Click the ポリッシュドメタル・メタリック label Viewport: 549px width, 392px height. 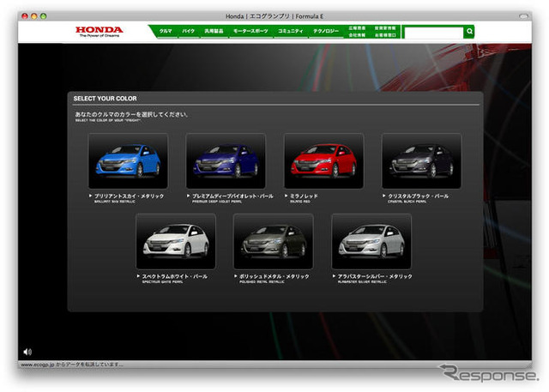pos(274,276)
